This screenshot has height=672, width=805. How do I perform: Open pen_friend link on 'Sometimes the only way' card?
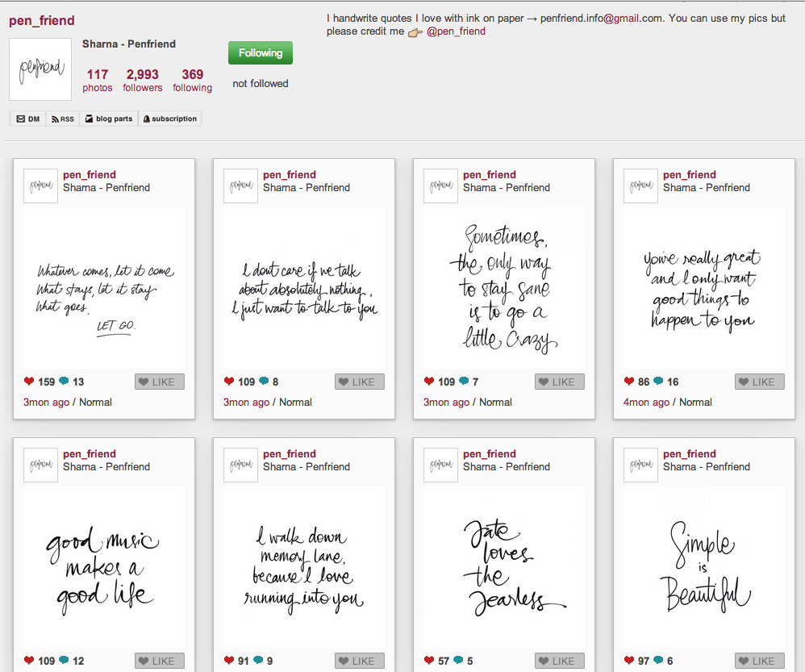point(490,174)
